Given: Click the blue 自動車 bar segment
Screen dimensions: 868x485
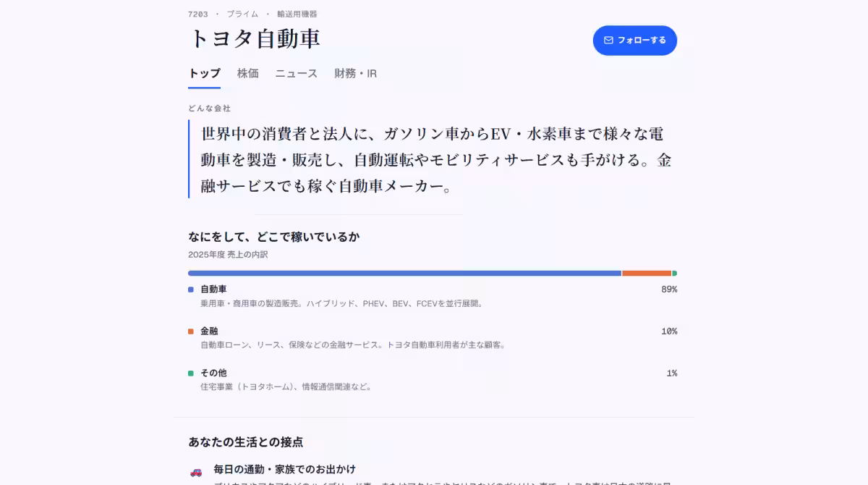Looking at the screenshot, I should click(x=404, y=274).
